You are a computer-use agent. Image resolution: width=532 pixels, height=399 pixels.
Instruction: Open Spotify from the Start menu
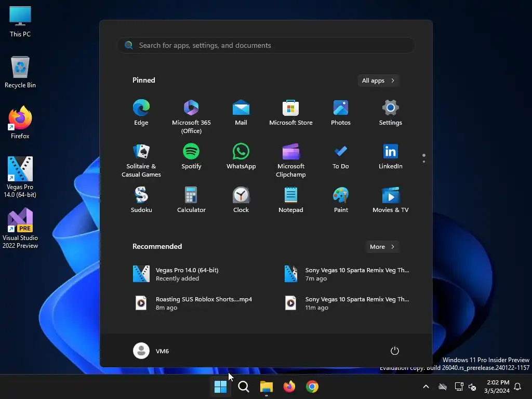[x=191, y=156]
